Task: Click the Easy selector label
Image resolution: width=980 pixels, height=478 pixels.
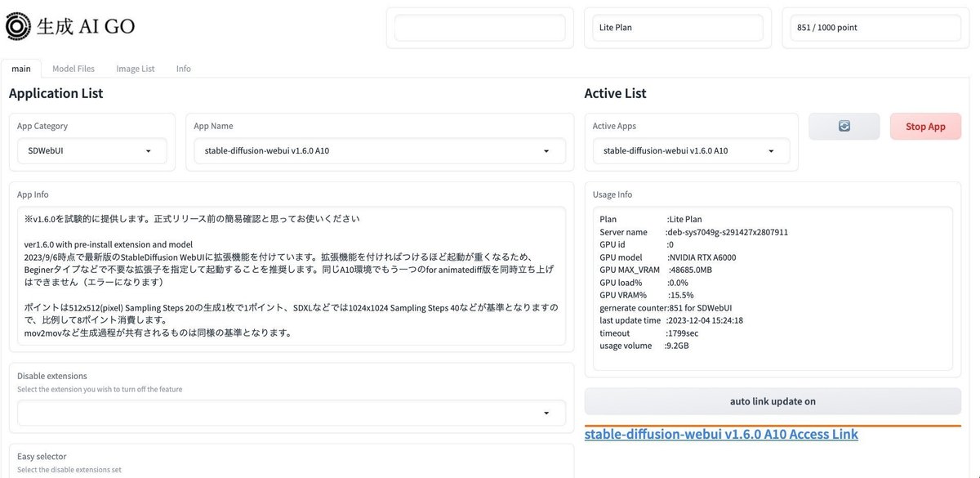Action: pyautogui.click(x=42, y=456)
